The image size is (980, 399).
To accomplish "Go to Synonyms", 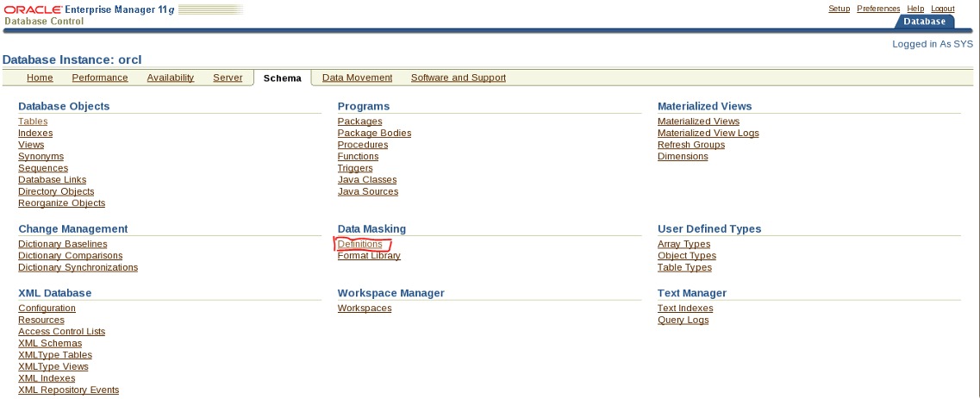I will click(x=41, y=156).
